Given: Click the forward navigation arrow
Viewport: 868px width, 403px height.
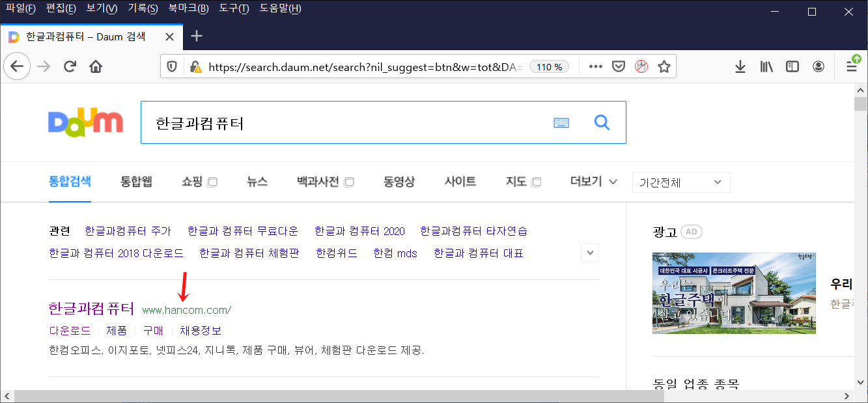Looking at the screenshot, I should click(44, 66).
